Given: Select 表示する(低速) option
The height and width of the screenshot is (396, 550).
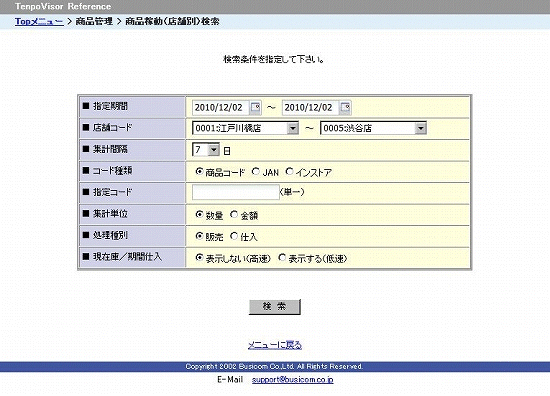Looking at the screenshot, I should [x=282, y=257].
